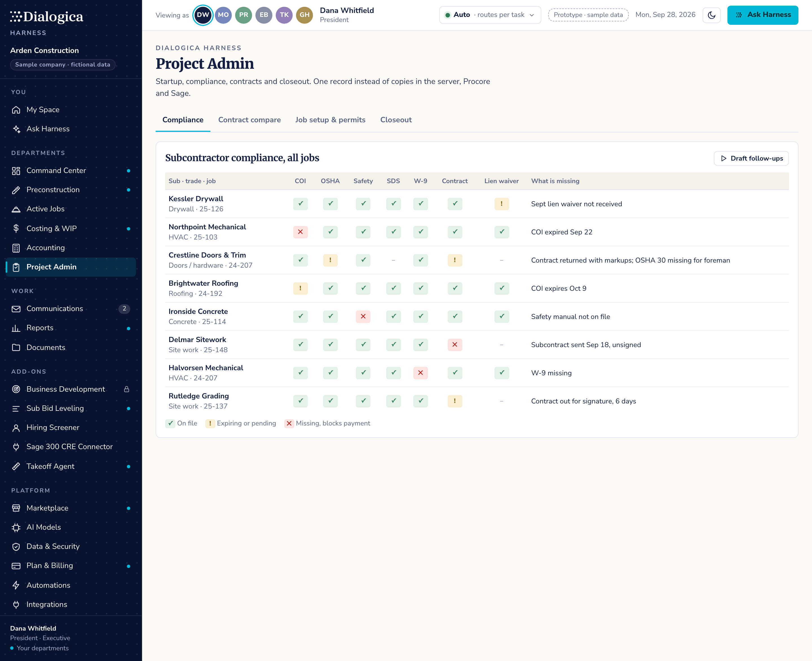View as PR avatar
812x661 pixels.
(x=244, y=15)
